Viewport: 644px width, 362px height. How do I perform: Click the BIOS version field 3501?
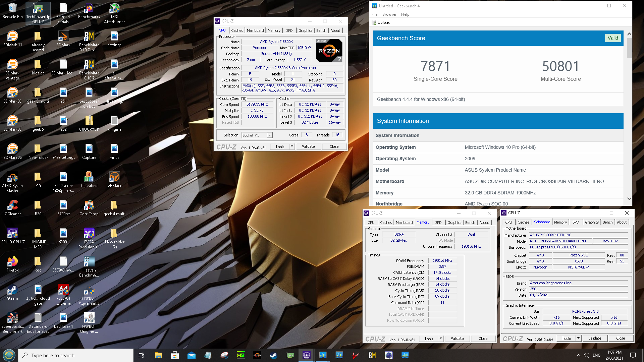pos(578,289)
